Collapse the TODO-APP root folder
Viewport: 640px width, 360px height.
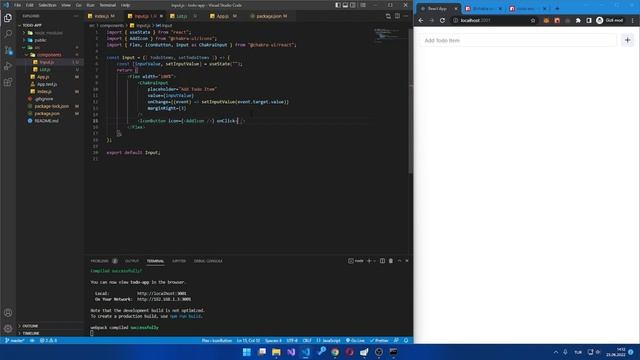tap(32, 25)
